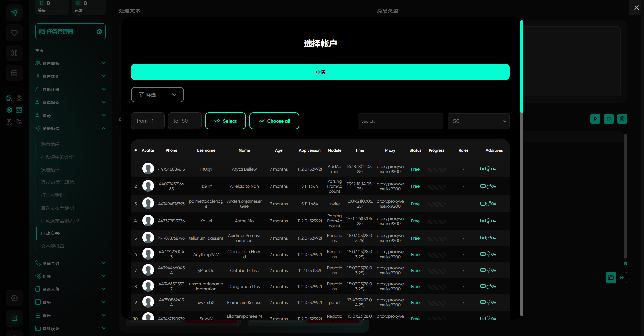Select avatar of account HfUxjY
Screen dimensions: 644x336
[148, 169]
